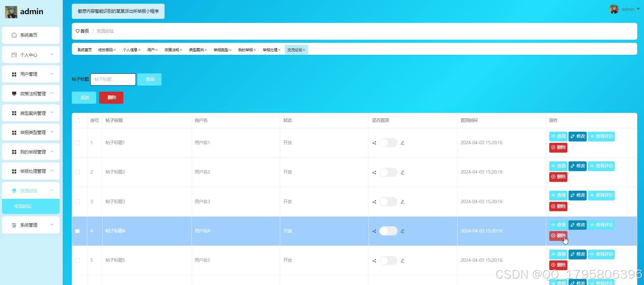Click 修改 button for 帖子标题5

point(578,254)
